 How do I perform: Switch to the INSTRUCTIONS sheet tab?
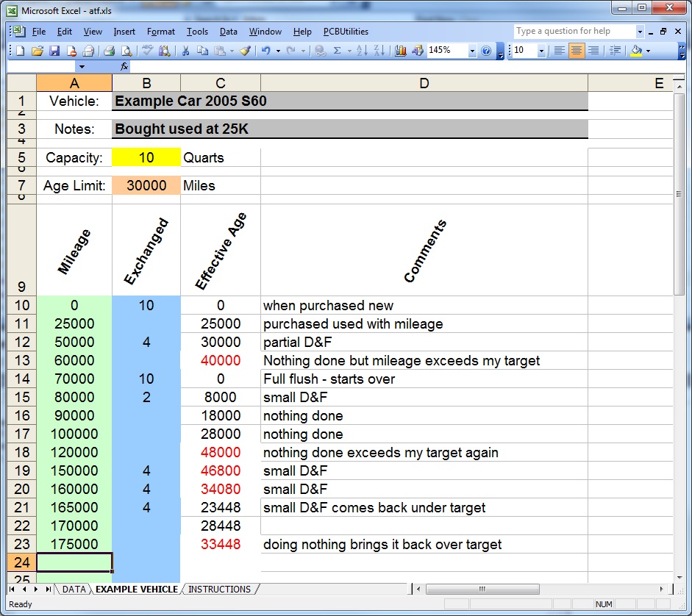click(x=219, y=590)
